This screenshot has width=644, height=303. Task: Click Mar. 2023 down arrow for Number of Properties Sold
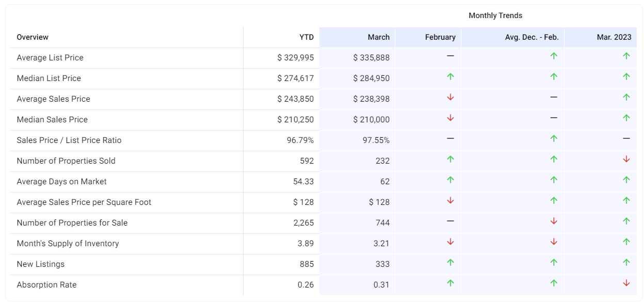pyautogui.click(x=626, y=159)
